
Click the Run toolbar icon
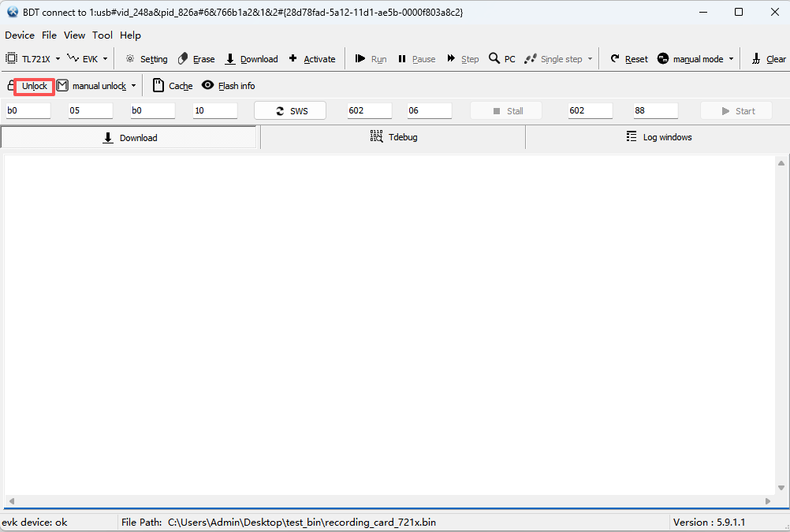pos(360,58)
